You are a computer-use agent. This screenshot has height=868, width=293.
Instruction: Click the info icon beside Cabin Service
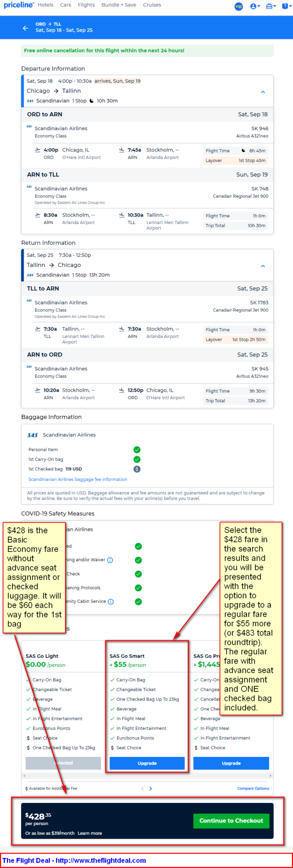pyautogui.click(x=111, y=601)
